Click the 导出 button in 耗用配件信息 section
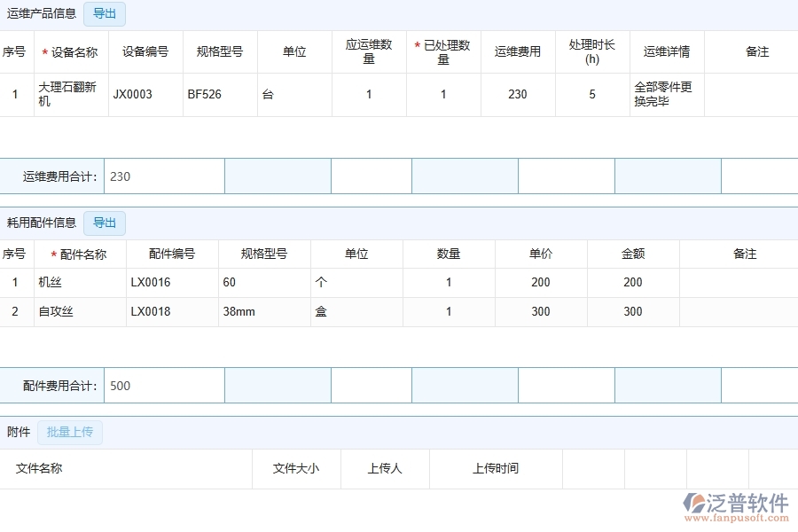This screenshot has width=798, height=532. pyautogui.click(x=104, y=223)
